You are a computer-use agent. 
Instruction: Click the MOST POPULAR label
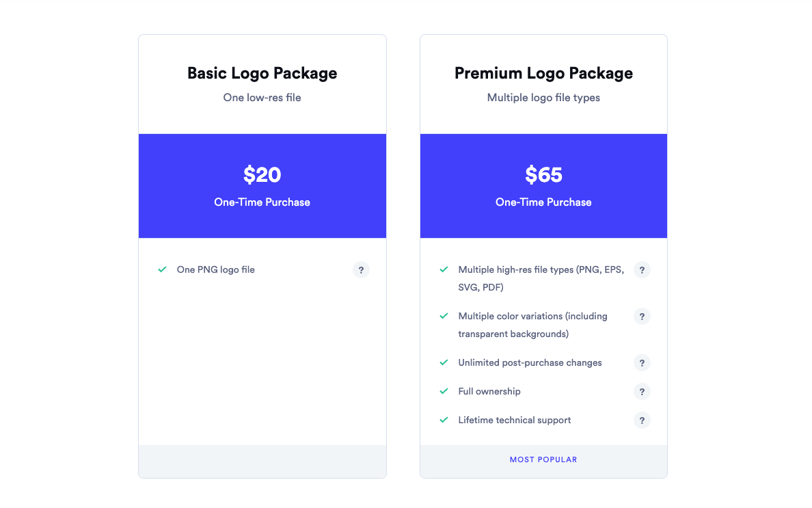[543, 460]
